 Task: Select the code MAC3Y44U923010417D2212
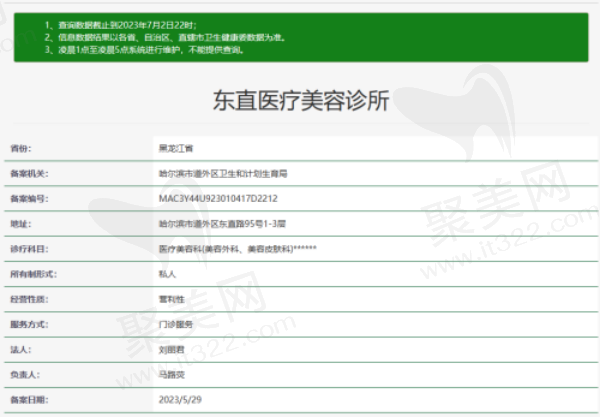point(218,199)
